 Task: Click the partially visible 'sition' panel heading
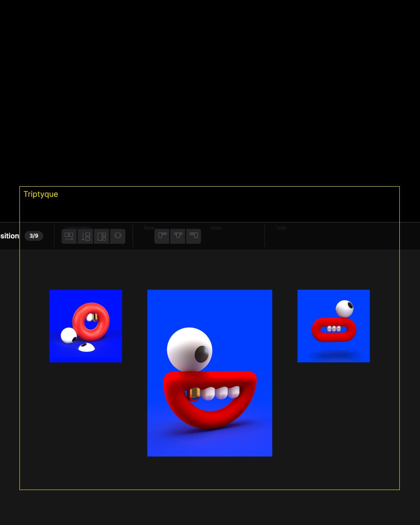(x=10, y=236)
